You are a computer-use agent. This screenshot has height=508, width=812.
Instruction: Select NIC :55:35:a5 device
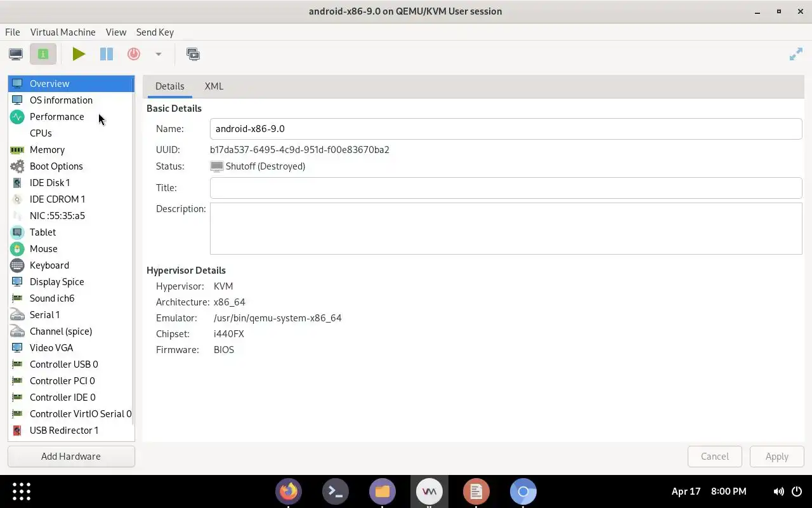coord(70,215)
